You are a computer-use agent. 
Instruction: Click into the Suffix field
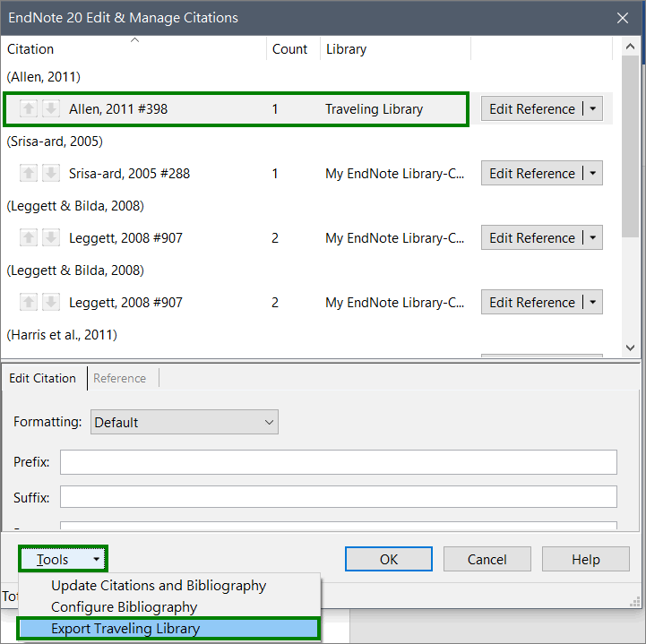(339, 497)
